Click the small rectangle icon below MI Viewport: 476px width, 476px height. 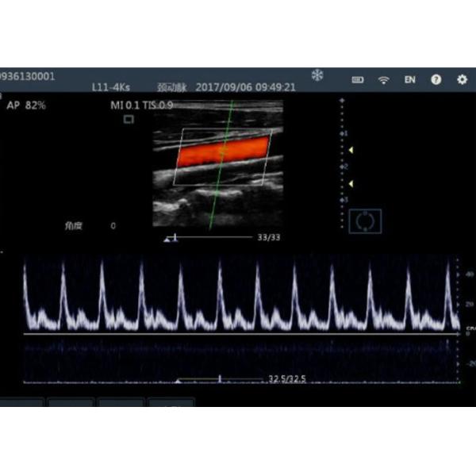(129, 119)
